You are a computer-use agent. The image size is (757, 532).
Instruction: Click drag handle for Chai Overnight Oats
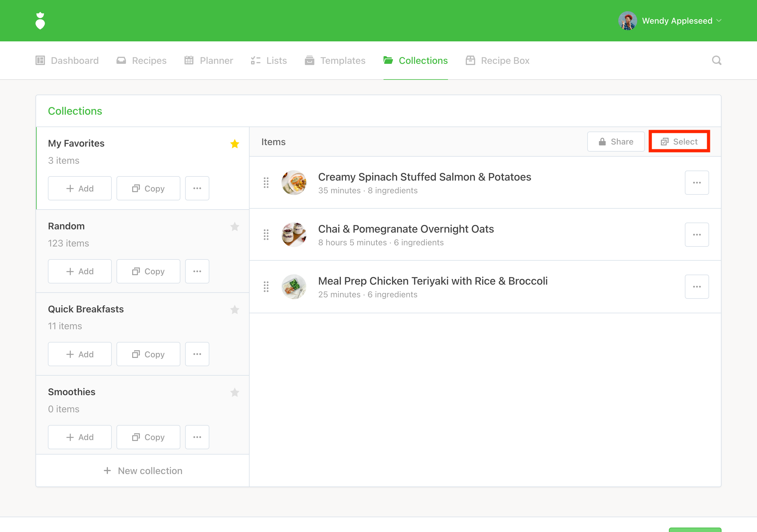point(266,235)
